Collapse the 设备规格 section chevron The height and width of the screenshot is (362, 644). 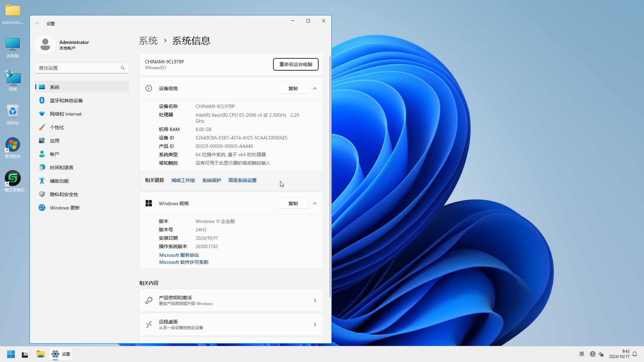pyautogui.click(x=315, y=88)
